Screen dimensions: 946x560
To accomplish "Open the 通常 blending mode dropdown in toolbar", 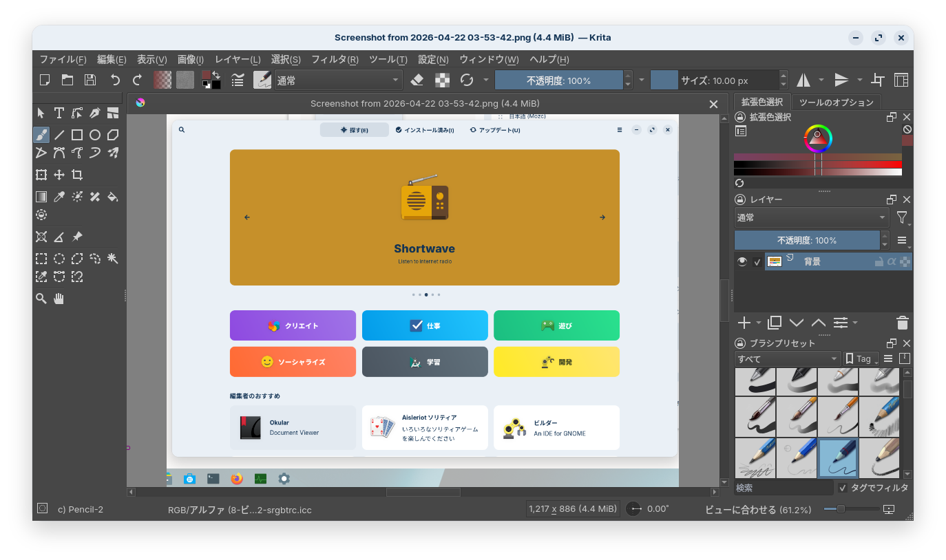I will point(338,80).
